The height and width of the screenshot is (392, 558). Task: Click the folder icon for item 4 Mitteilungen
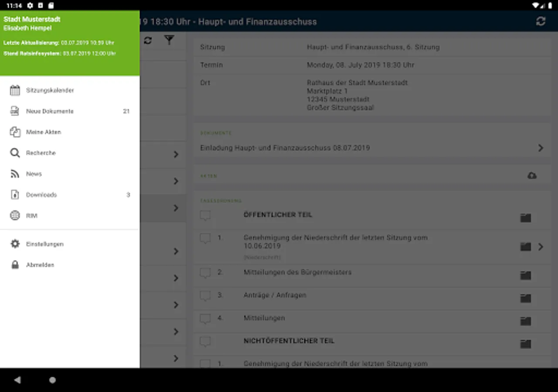tap(526, 321)
